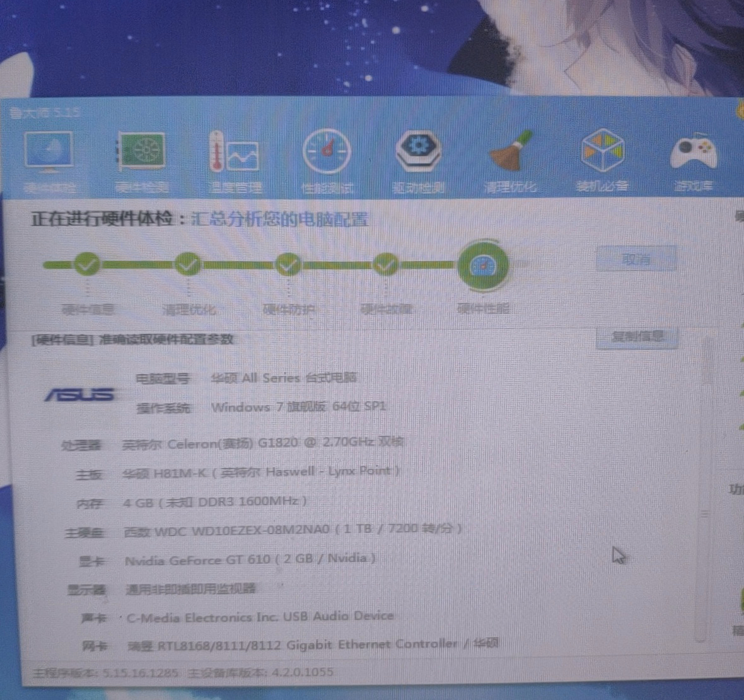
Task: Click the 复制信息 copy info button
Action: (x=637, y=337)
